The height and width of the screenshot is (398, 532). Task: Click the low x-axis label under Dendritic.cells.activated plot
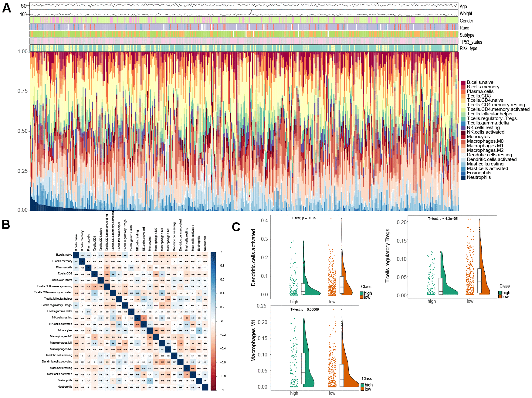pos(332,302)
